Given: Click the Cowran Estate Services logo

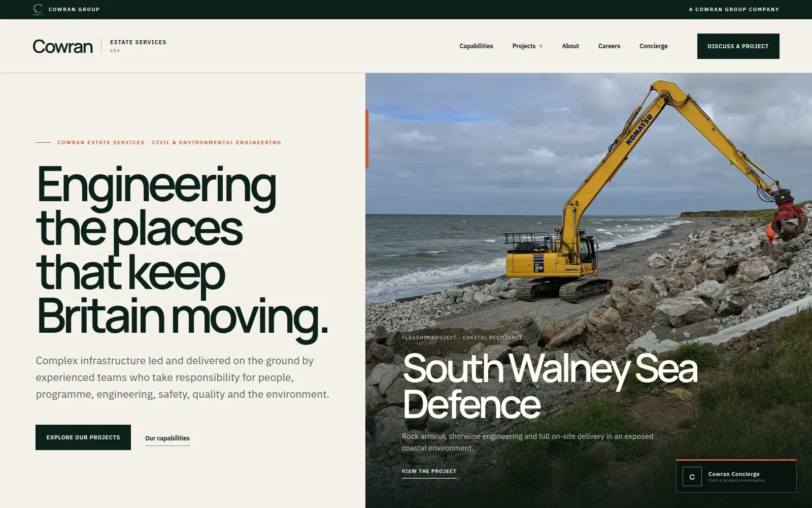Looking at the screenshot, I should coord(99,46).
